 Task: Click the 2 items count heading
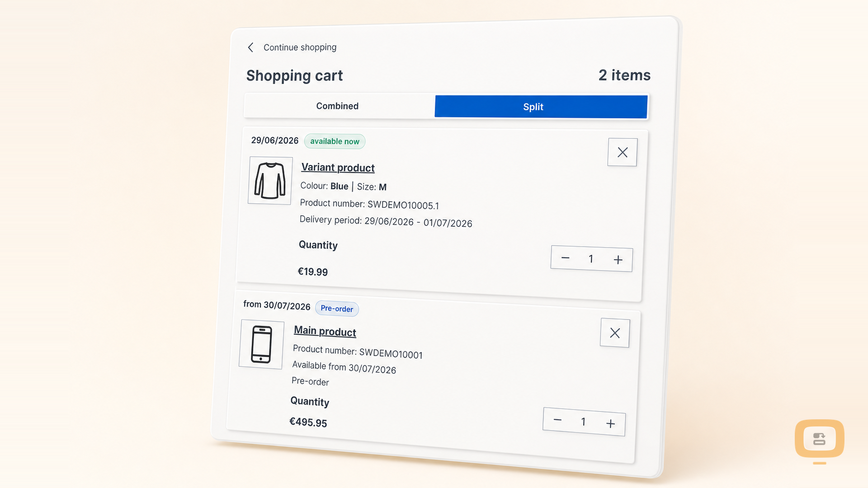624,75
